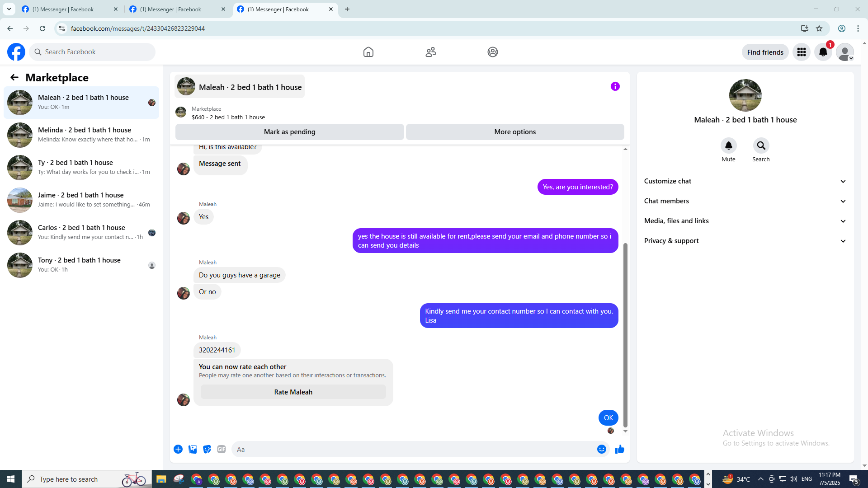Open the Facebook menu grid
The width and height of the screenshot is (868, 488).
801,52
